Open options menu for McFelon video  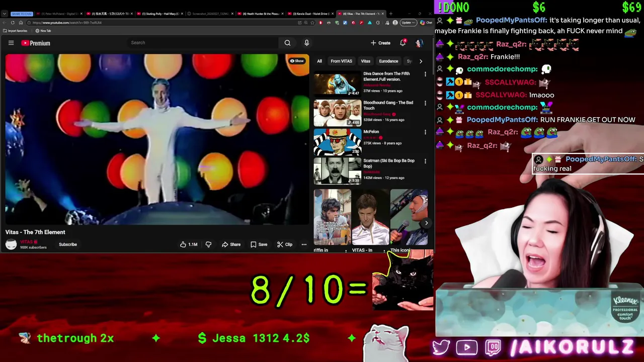(x=425, y=132)
